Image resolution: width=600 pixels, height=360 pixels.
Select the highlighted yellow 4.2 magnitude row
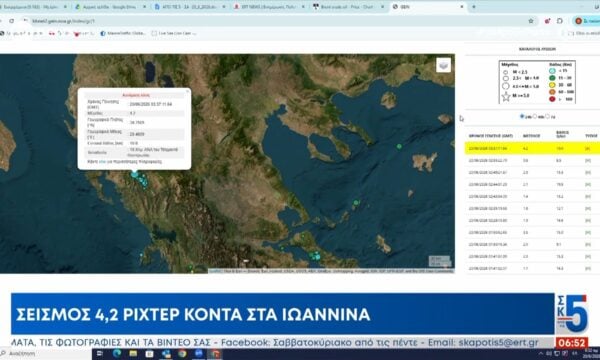click(x=532, y=148)
